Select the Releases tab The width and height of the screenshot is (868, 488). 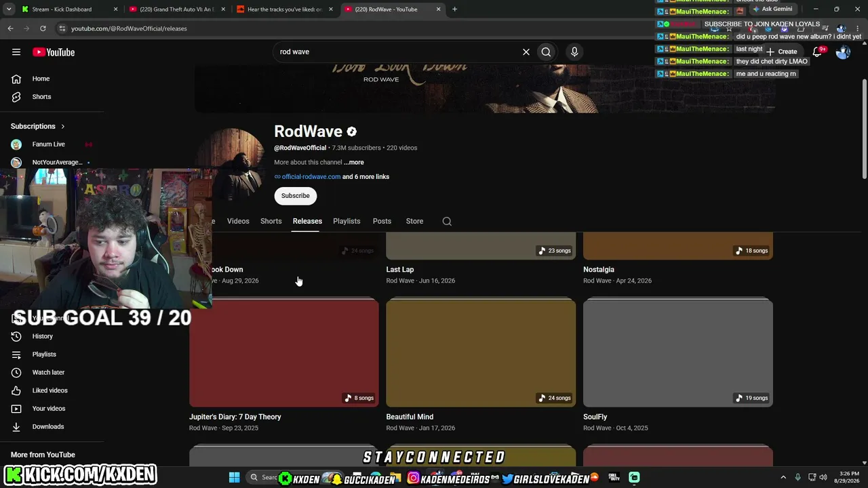(x=307, y=221)
